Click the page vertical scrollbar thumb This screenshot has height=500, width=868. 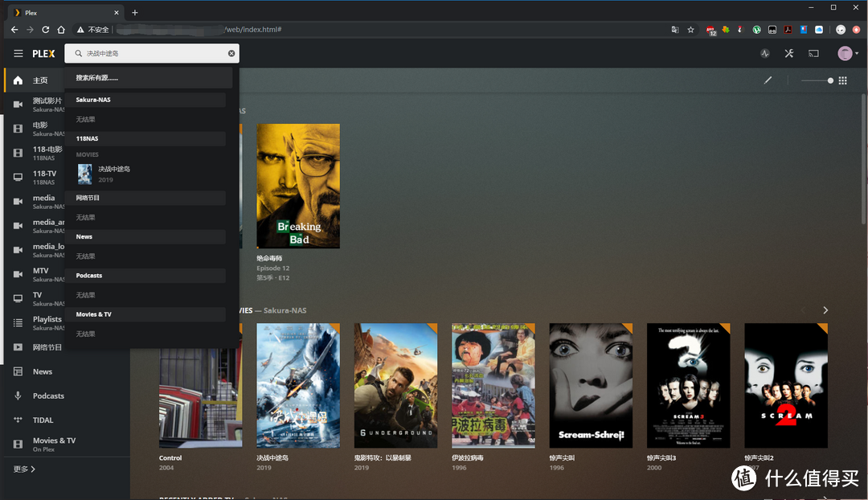tap(863, 159)
